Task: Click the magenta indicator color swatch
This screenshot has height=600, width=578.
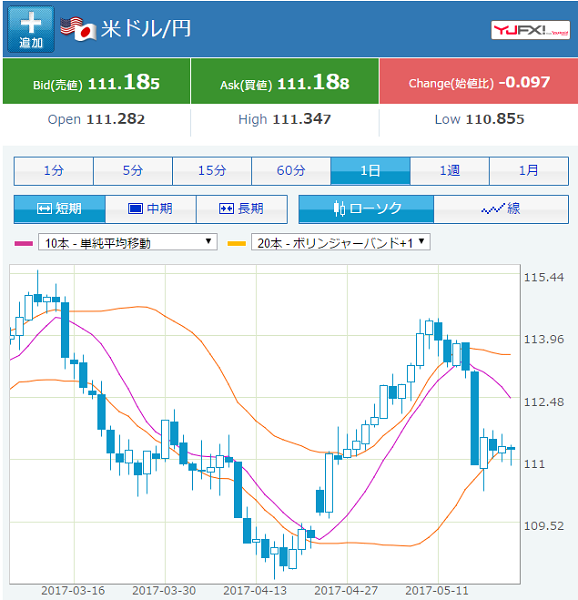Action: coord(24,243)
